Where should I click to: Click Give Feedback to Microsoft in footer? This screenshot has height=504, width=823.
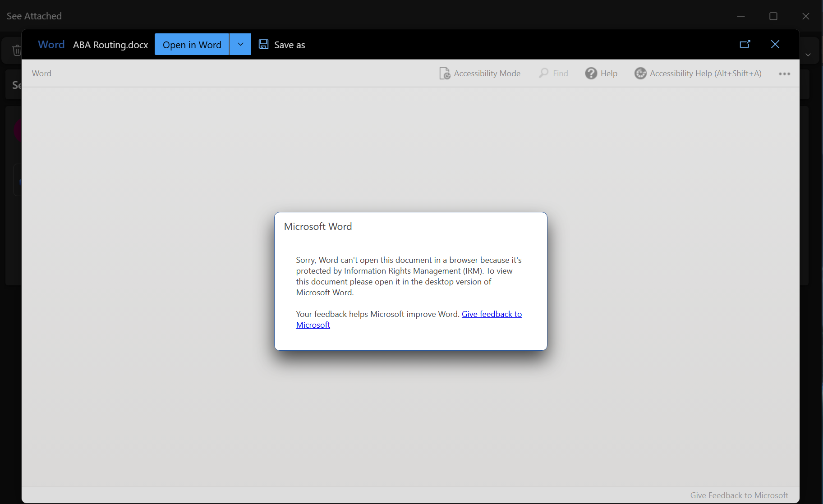(739, 495)
